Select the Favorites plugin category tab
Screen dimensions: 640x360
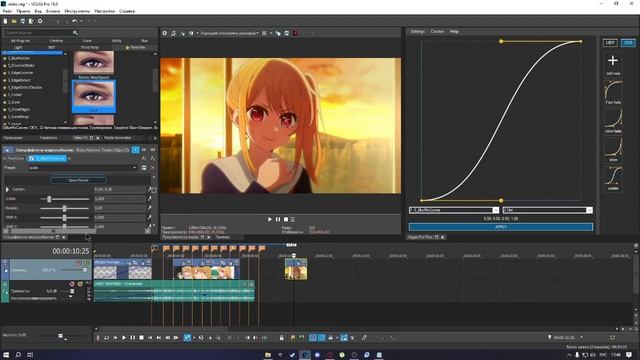(136, 47)
